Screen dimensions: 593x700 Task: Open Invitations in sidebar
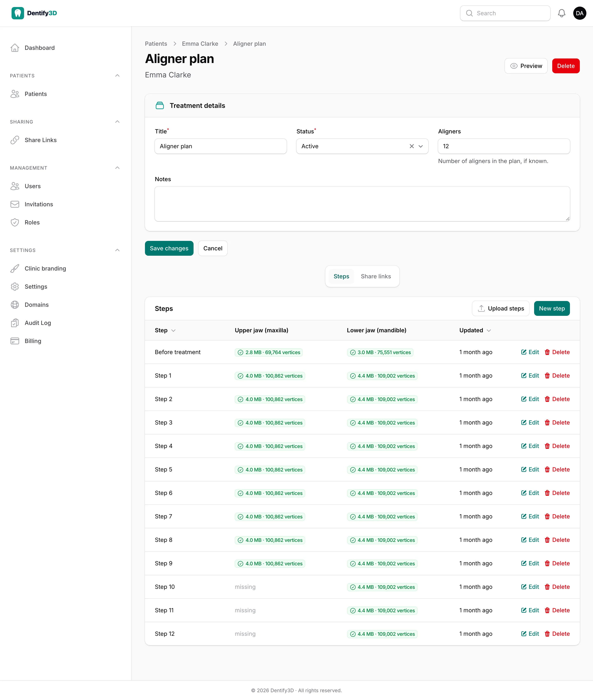(39, 204)
